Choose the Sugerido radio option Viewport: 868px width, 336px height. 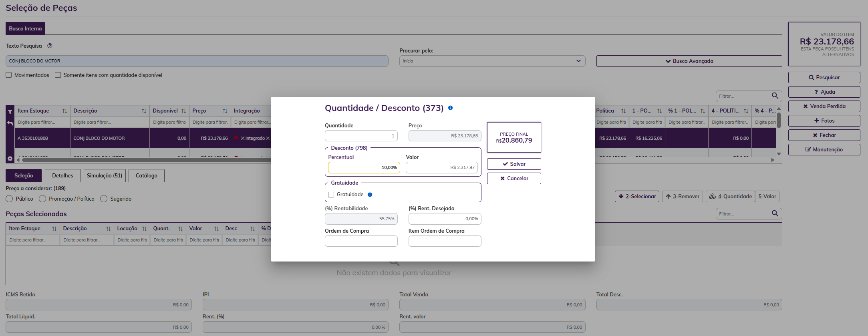click(x=104, y=199)
